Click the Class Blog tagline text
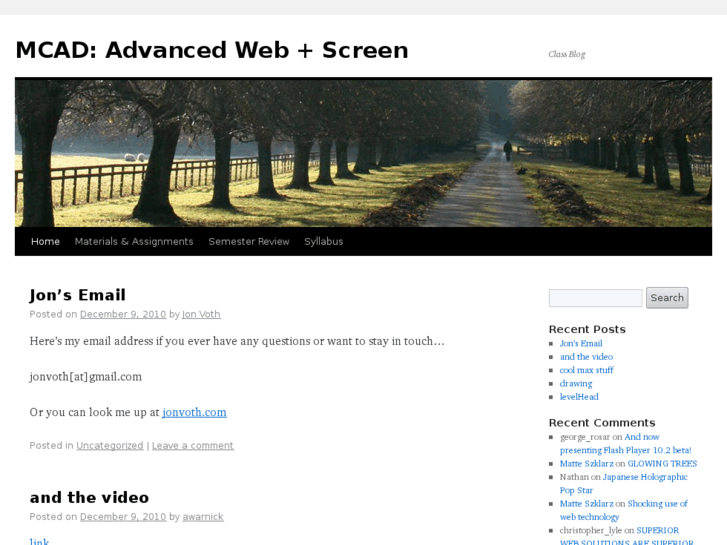 click(567, 54)
